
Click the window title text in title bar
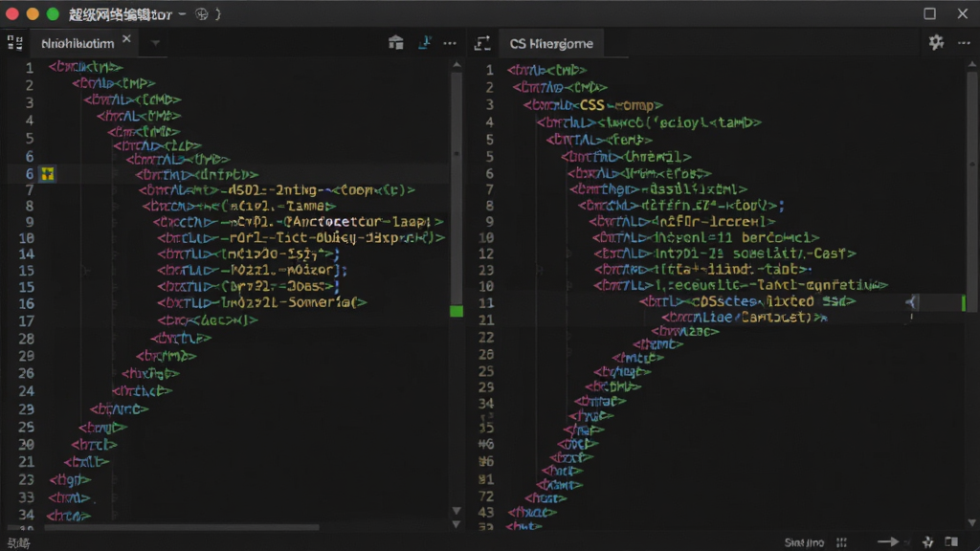tap(120, 14)
